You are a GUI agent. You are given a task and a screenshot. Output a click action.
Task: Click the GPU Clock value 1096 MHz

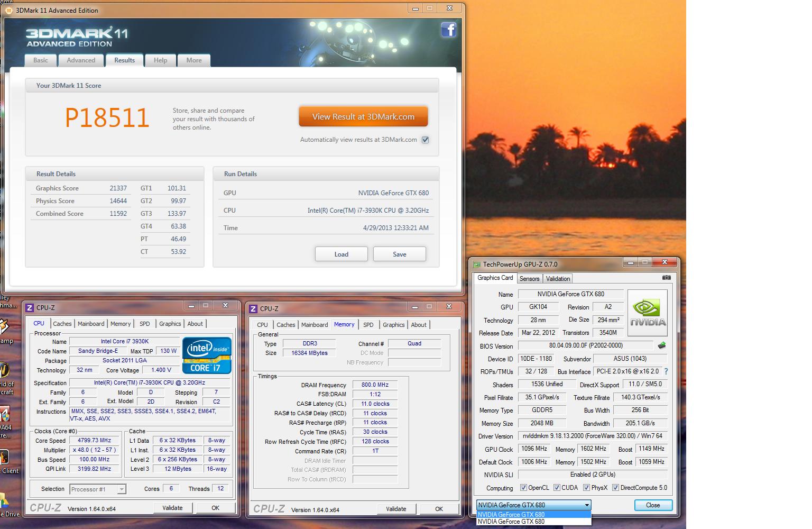(534, 449)
